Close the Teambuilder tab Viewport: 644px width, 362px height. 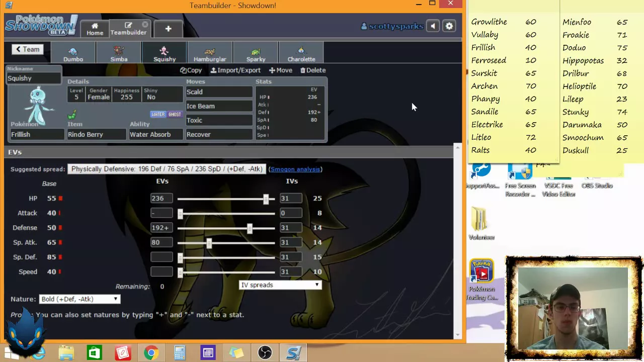point(145,24)
